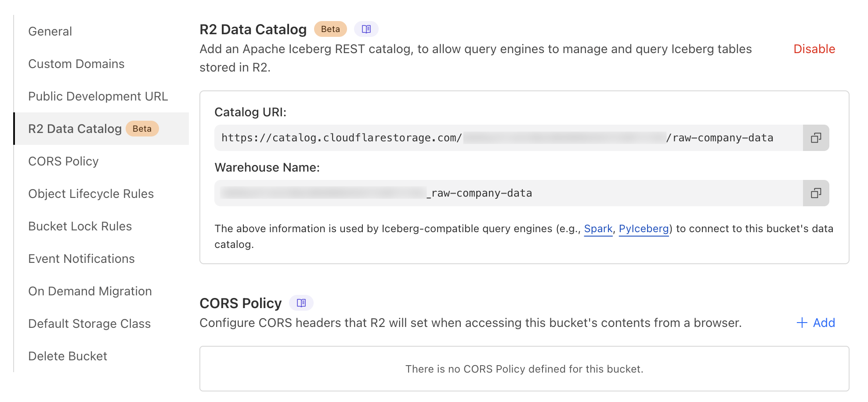Select the R2 Data Catalog sidebar item
Viewport: 868px width, 402px height.
click(x=75, y=129)
